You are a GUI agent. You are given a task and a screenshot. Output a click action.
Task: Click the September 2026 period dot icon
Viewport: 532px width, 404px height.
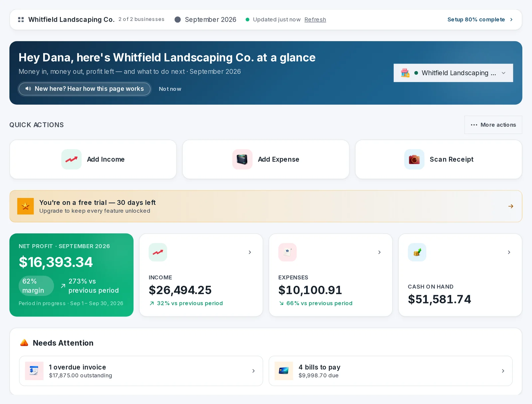pos(178,20)
